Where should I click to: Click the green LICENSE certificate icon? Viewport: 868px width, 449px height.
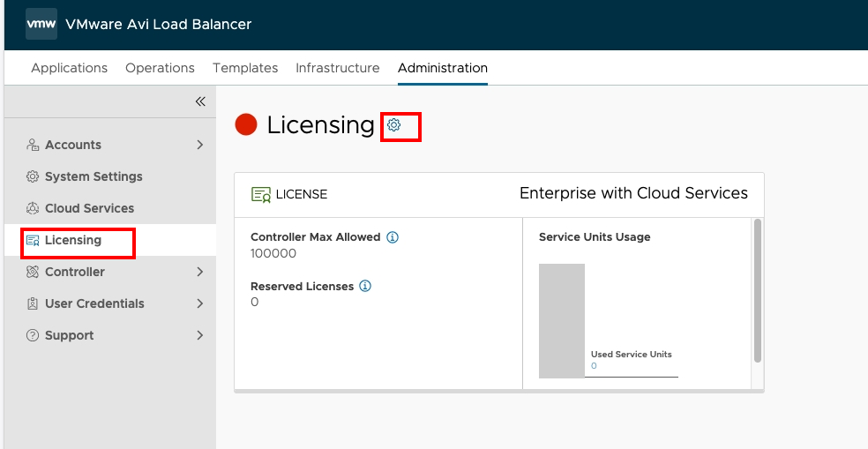(261, 194)
